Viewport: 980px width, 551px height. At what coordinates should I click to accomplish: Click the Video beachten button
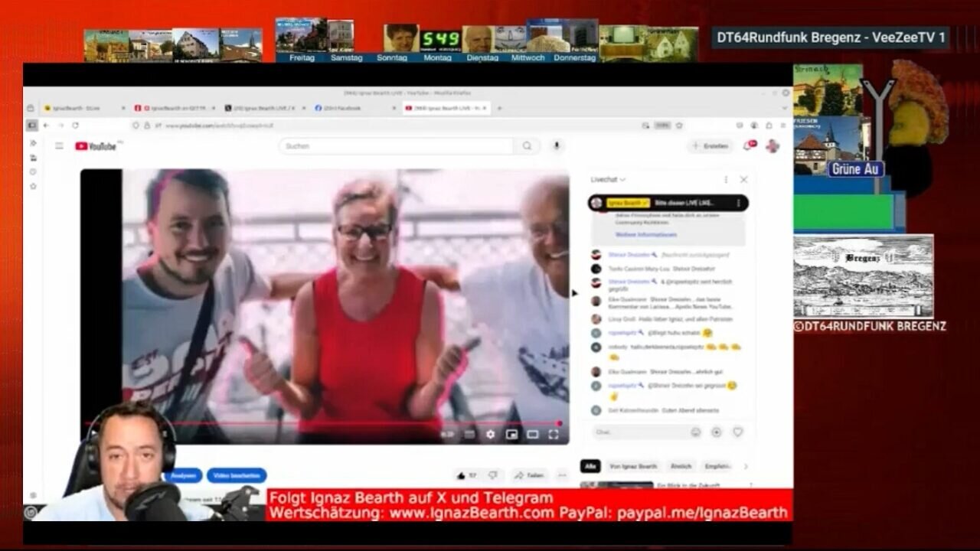point(237,475)
